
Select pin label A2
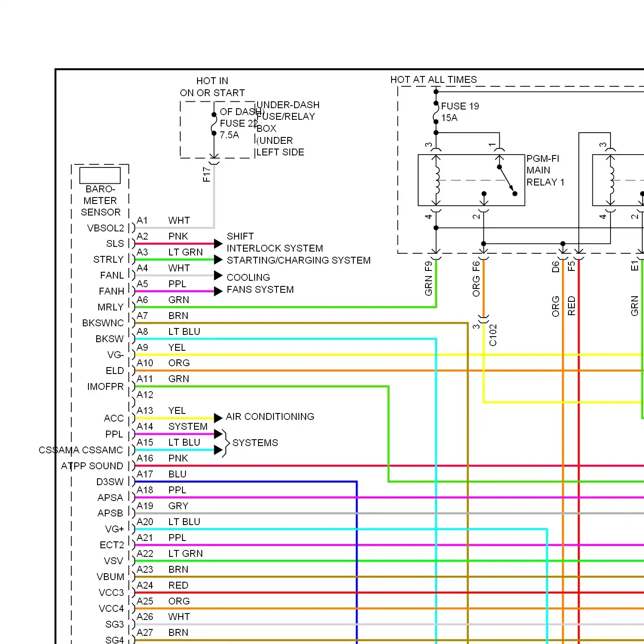point(142,236)
